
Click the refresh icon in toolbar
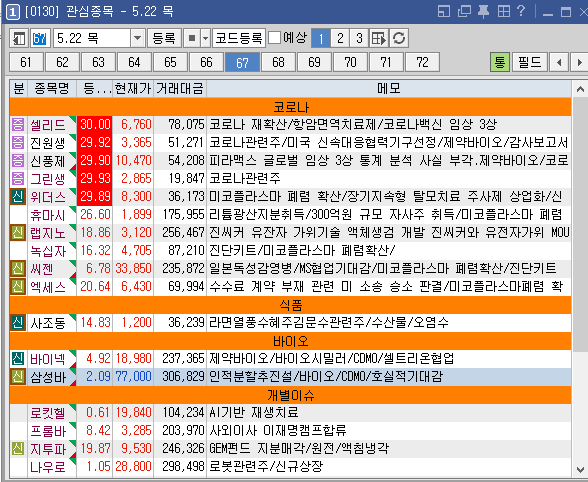(x=399, y=38)
